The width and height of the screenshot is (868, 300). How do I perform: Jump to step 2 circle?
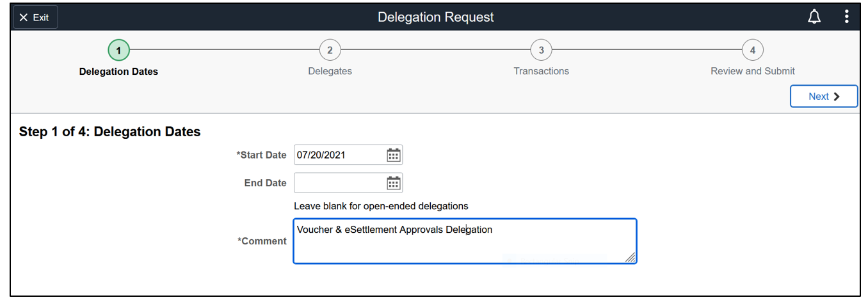(330, 50)
